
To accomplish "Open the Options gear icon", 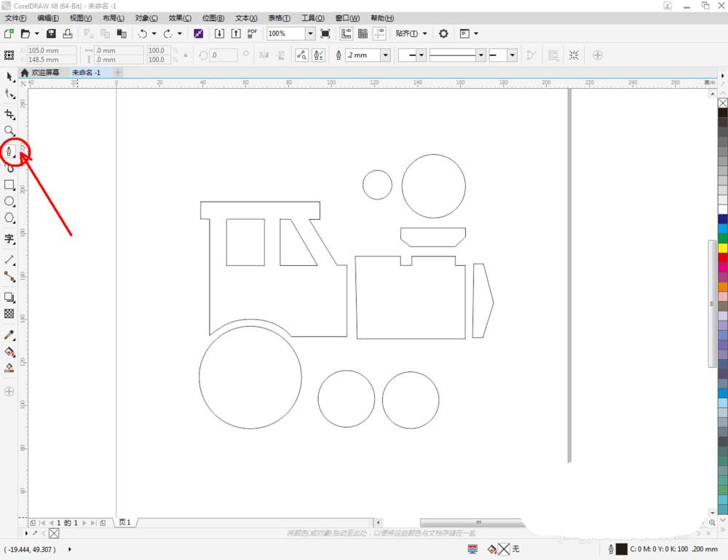I will pos(443,33).
